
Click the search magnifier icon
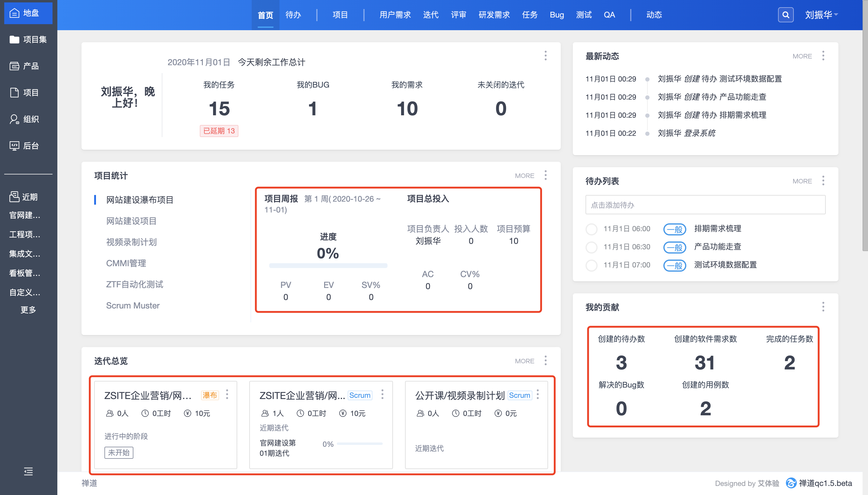785,15
